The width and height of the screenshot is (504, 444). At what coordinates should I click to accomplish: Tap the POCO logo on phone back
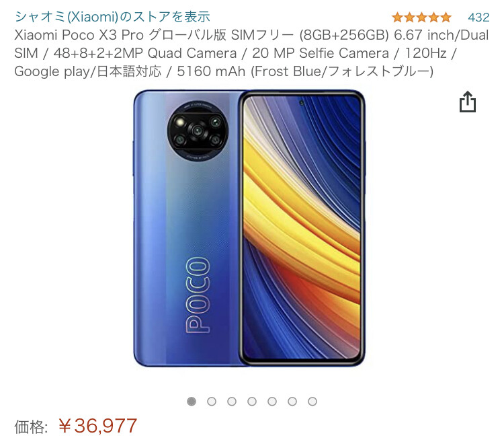(198, 295)
